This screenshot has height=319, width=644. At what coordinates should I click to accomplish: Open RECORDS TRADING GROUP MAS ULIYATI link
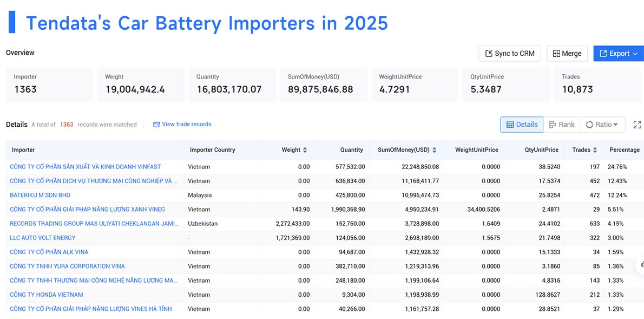[95, 224]
